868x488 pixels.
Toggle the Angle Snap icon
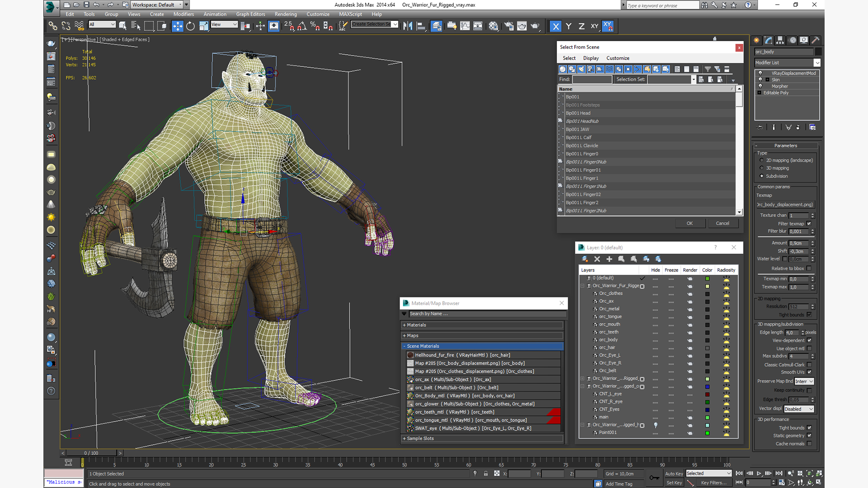[x=302, y=26]
